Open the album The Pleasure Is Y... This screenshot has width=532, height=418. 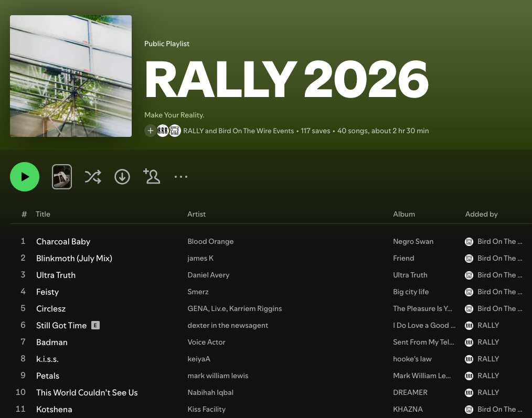click(423, 309)
